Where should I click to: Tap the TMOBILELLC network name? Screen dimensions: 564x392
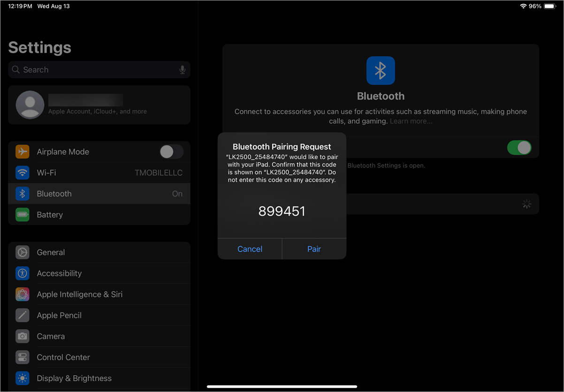tap(159, 173)
